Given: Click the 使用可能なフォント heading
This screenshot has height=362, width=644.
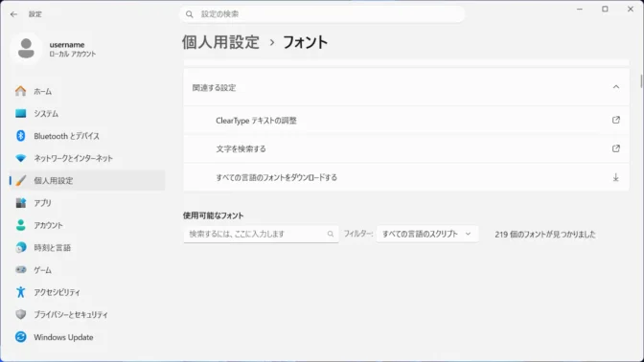Looking at the screenshot, I should tap(213, 215).
